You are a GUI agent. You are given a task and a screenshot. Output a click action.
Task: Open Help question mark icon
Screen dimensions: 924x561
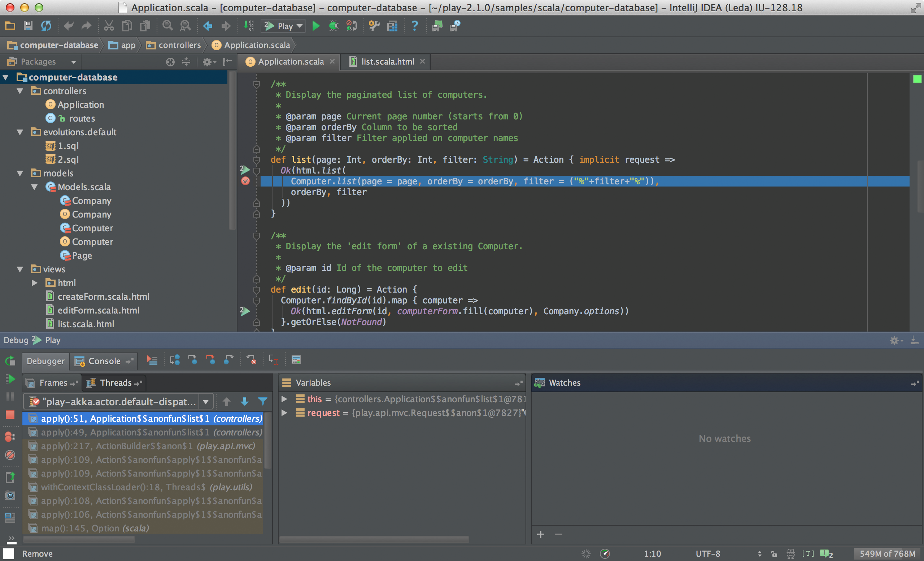(414, 26)
